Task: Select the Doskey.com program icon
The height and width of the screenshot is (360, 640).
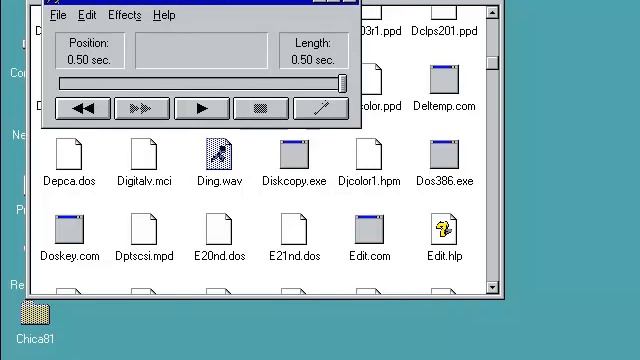Action: tap(69, 229)
